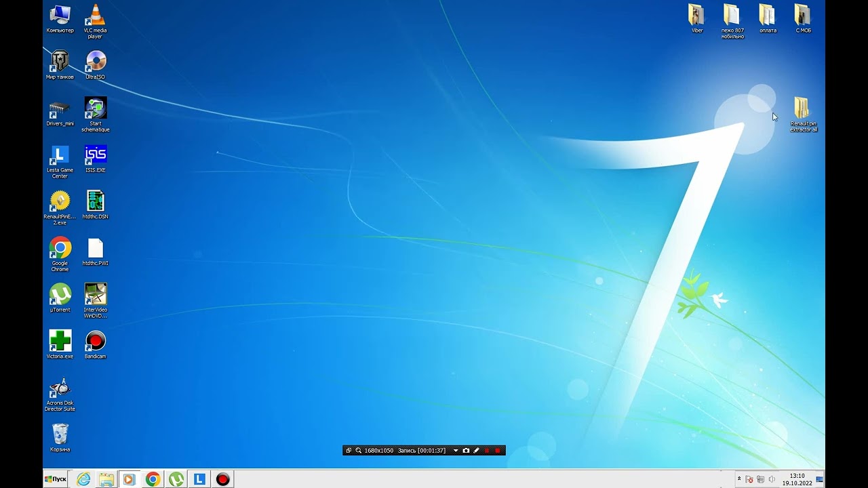The height and width of the screenshot is (488, 868).
Task: Select the С МОБ folder
Action: (x=802, y=19)
